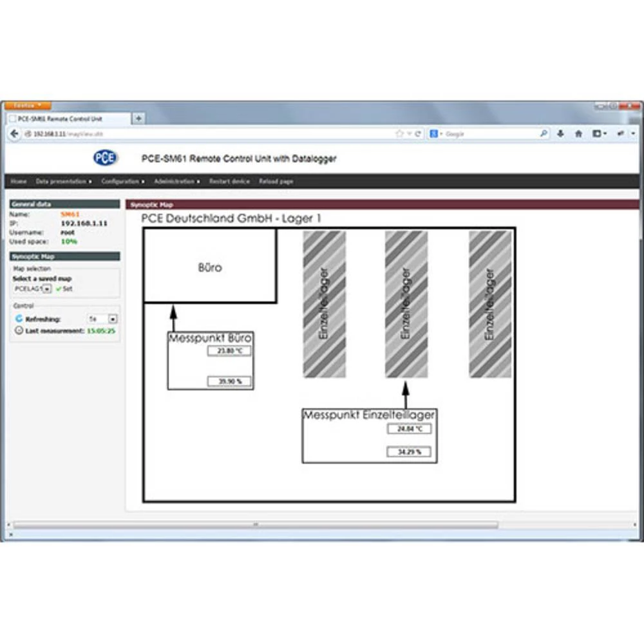644x644 pixels.
Task: Open the Configuration menu
Action: tap(123, 182)
